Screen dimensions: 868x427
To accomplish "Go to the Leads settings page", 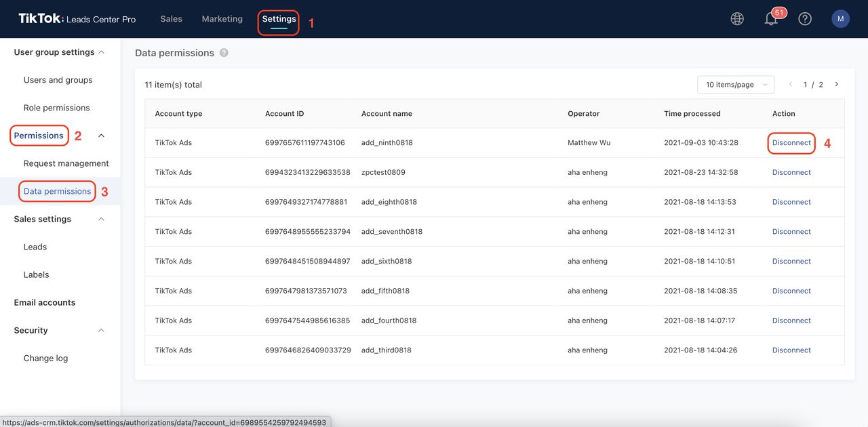I will tap(35, 247).
